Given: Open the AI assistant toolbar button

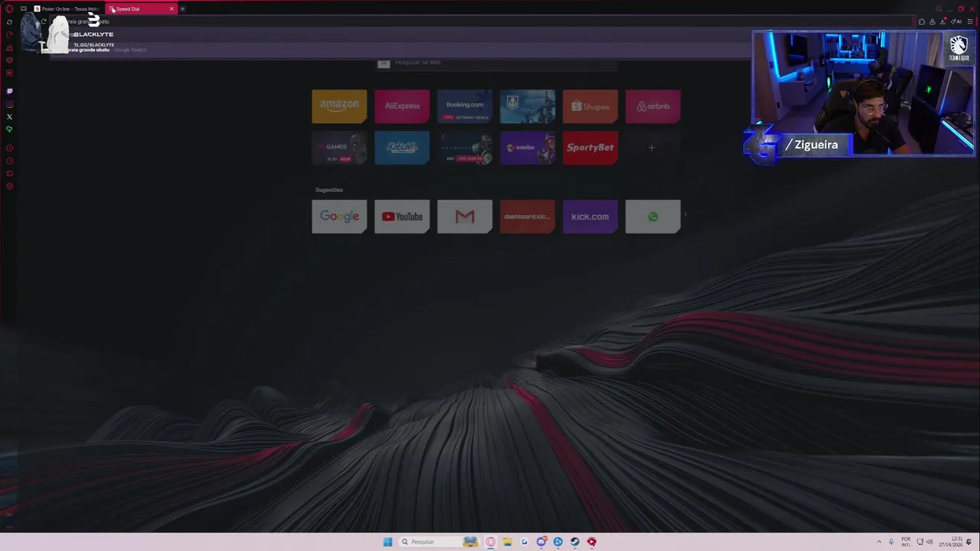Looking at the screenshot, I should point(956,21).
